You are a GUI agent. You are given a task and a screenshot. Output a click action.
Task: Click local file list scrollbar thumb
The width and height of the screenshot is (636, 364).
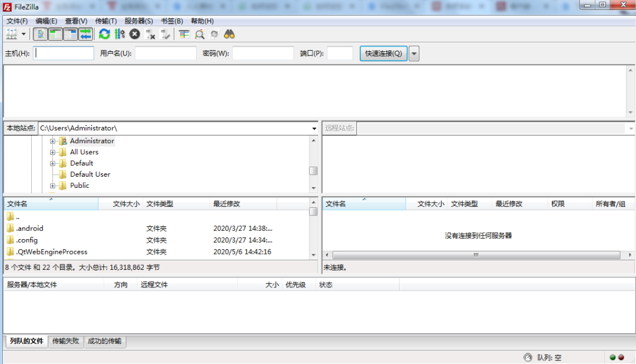[x=313, y=211]
